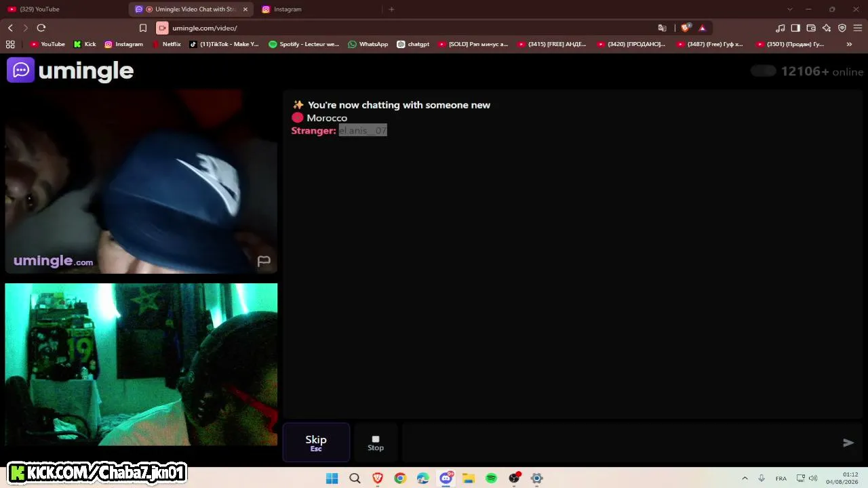The width and height of the screenshot is (868, 488).
Task: Expand the hidden system tray icons
Action: pos(745,479)
